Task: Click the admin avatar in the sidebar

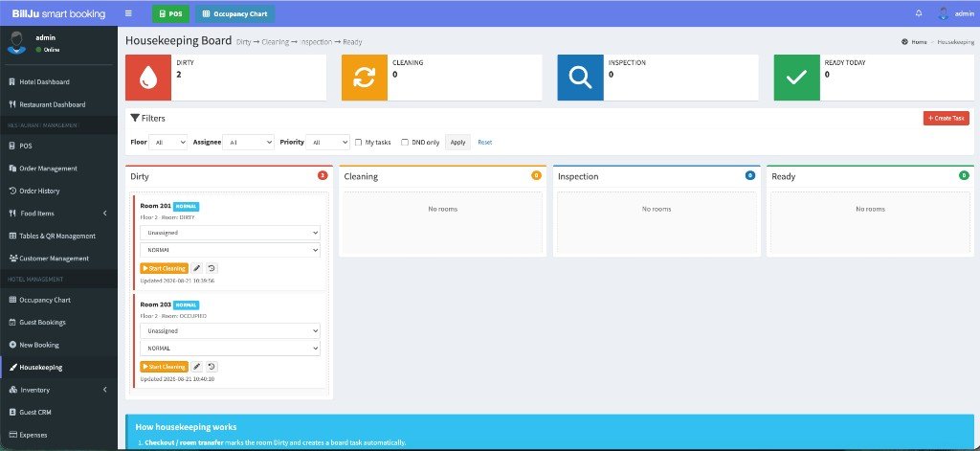Action: coord(16,42)
